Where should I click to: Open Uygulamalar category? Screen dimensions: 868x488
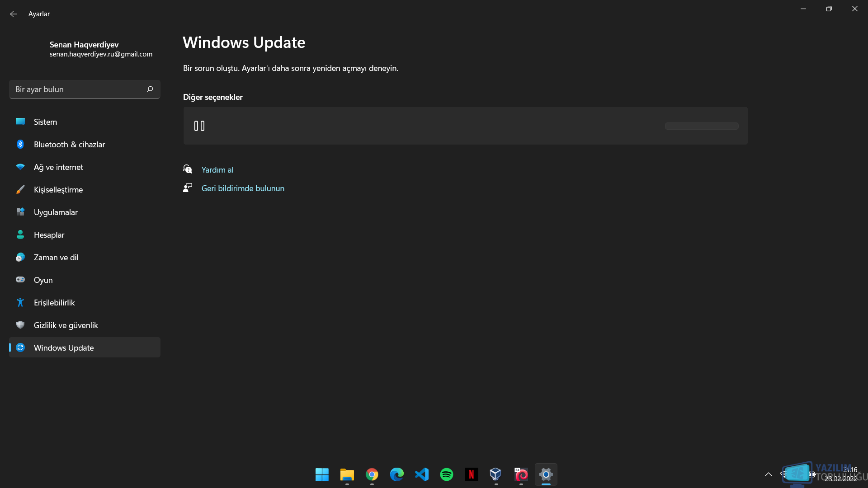point(85,212)
